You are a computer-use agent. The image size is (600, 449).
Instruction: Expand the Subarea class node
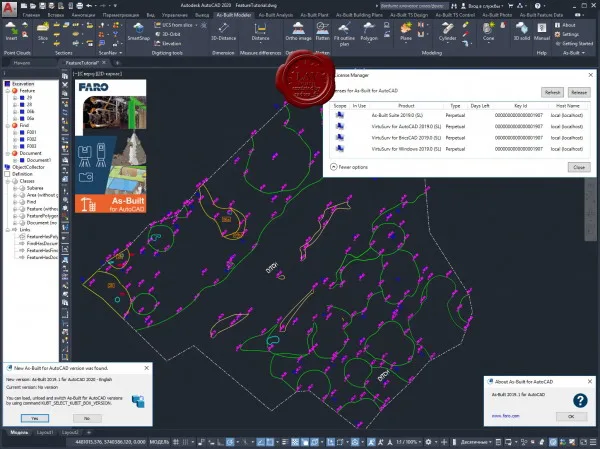pos(15,188)
